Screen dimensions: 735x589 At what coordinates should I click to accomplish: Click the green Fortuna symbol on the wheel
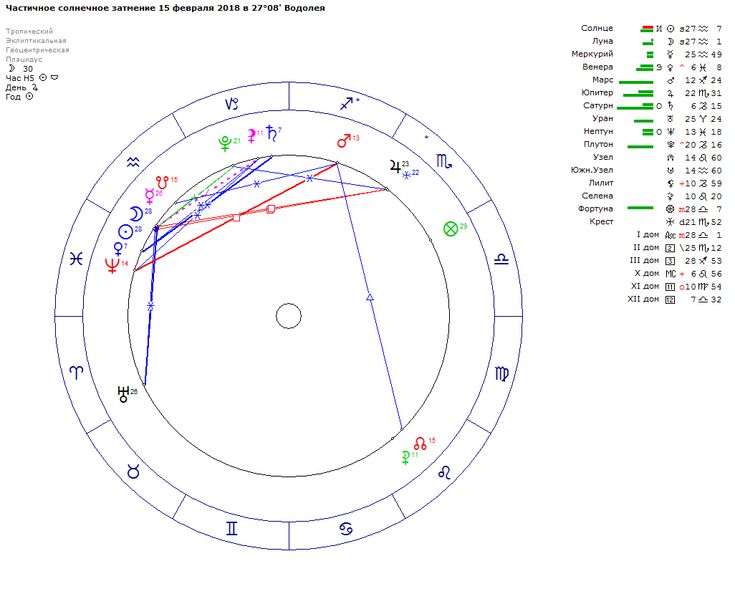[x=451, y=229]
